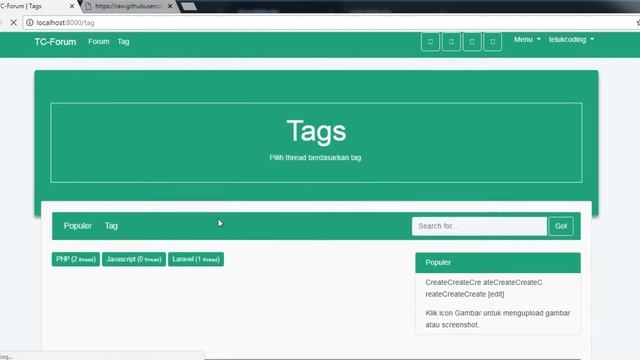This screenshot has width=640, height=360.
Task: Focus the Search for... input field
Action: (479, 226)
